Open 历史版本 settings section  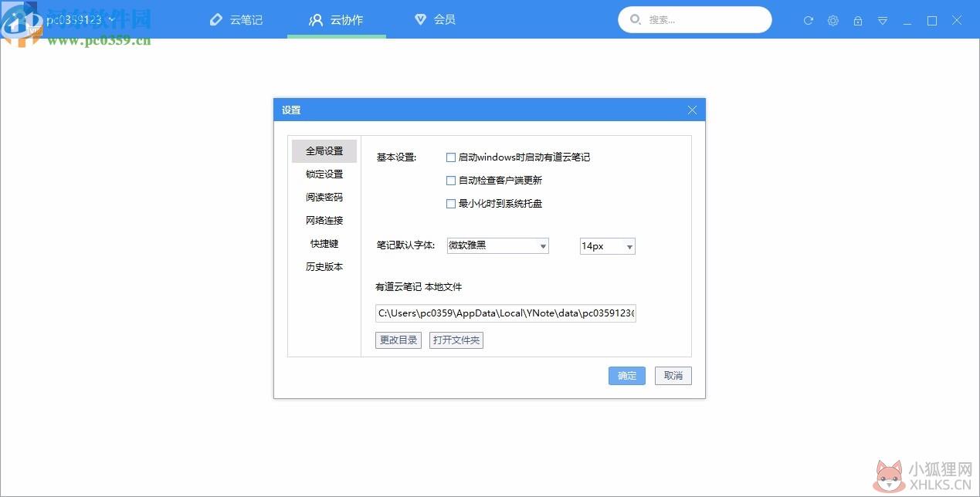point(324,267)
